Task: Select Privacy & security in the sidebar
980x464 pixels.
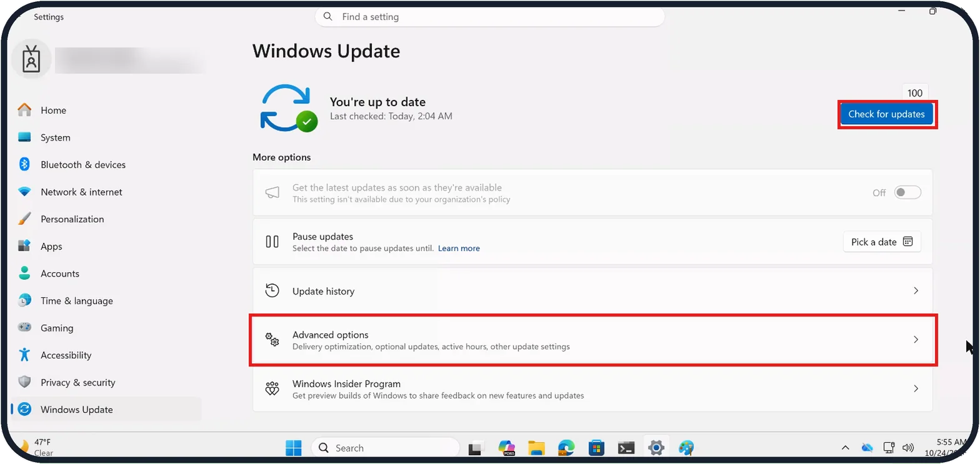Action: (x=106, y=382)
